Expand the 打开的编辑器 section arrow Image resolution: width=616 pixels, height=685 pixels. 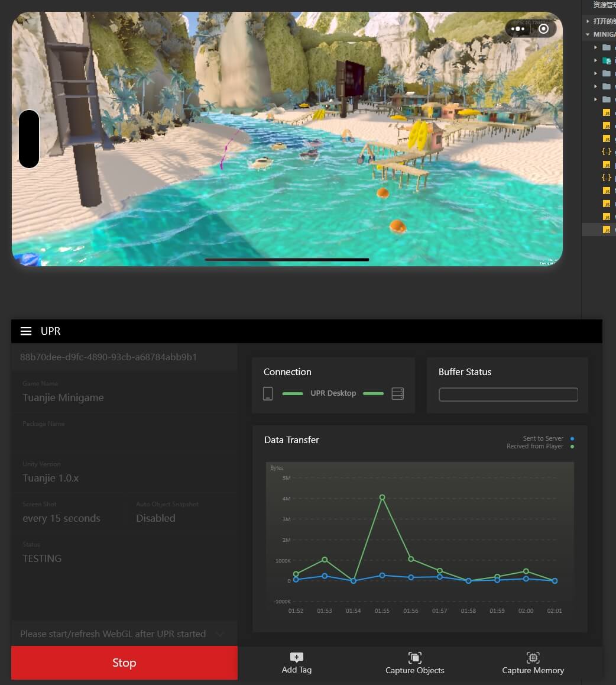588,21
